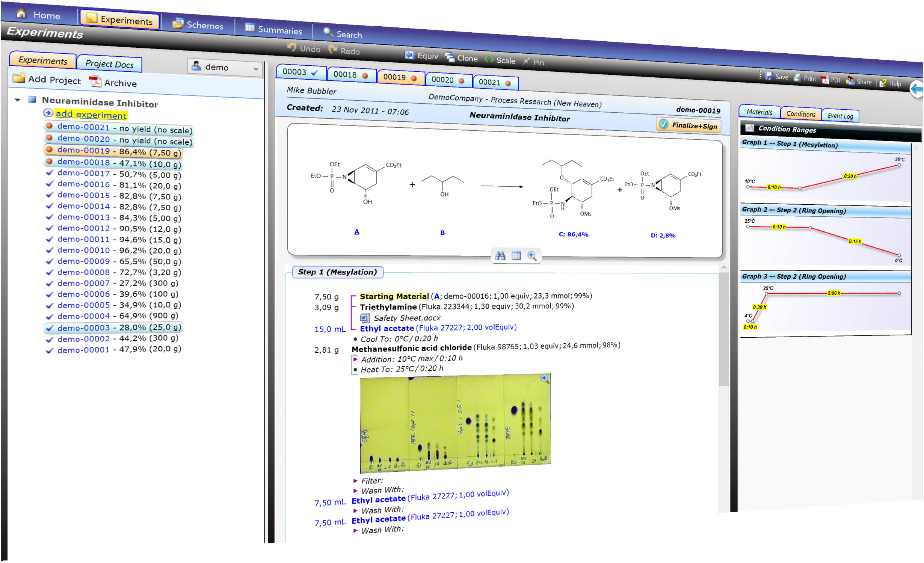This screenshot has height=563, width=924.
Task: Click the Scale arrows icon
Action: coord(490,59)
